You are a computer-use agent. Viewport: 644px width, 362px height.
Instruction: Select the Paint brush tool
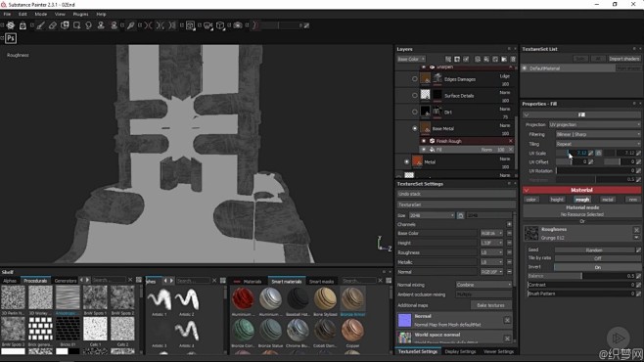(41, 25)
